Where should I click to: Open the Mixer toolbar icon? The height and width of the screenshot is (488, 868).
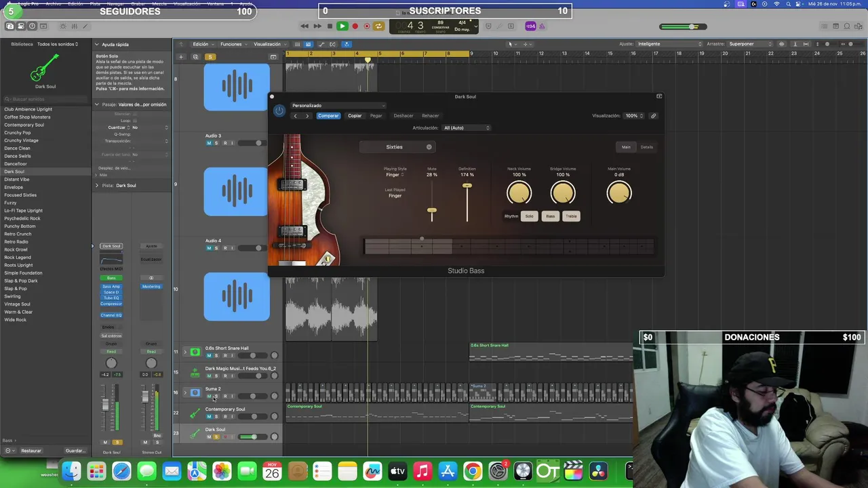coord(74,26)
